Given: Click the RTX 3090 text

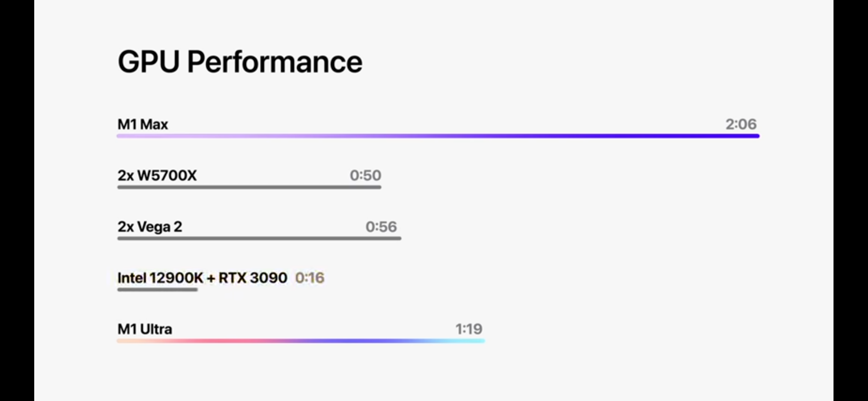Looking at the screenshot, I should coord(253,278).
